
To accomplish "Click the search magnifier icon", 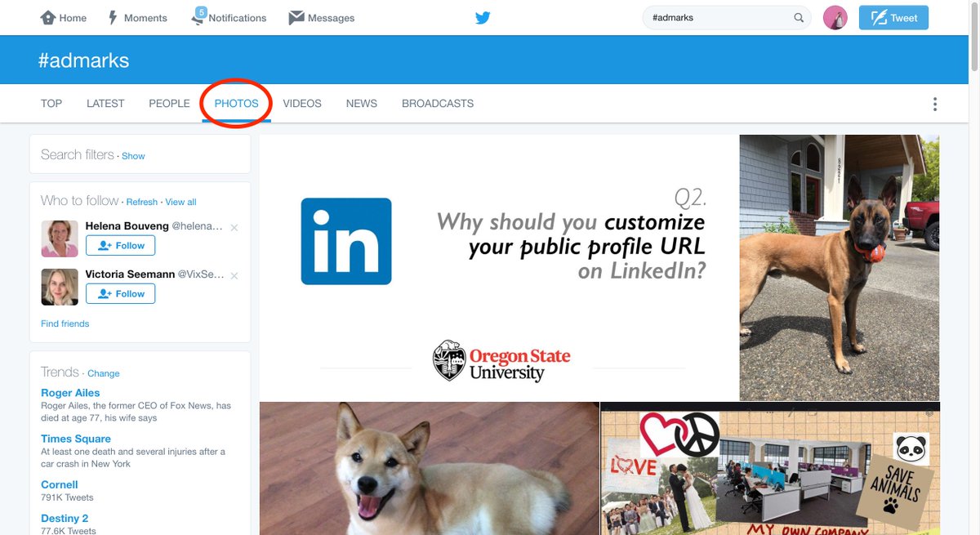I will click(x=799, y=17).
